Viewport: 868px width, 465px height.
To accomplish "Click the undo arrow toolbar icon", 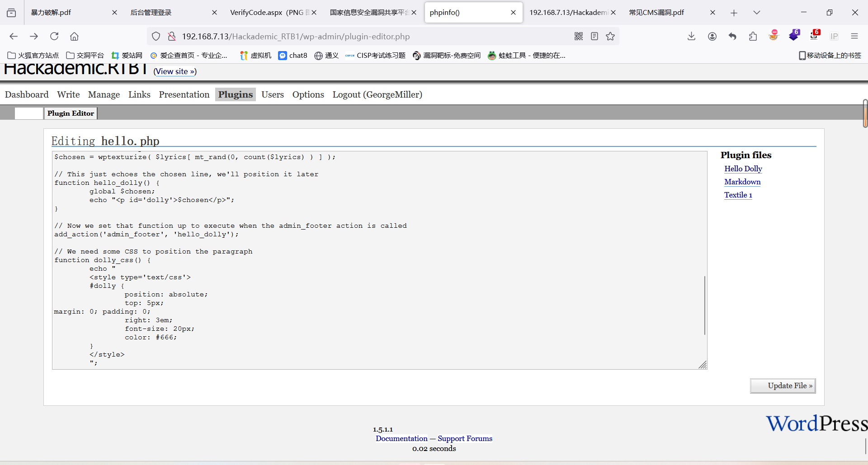I will [732, 36].
